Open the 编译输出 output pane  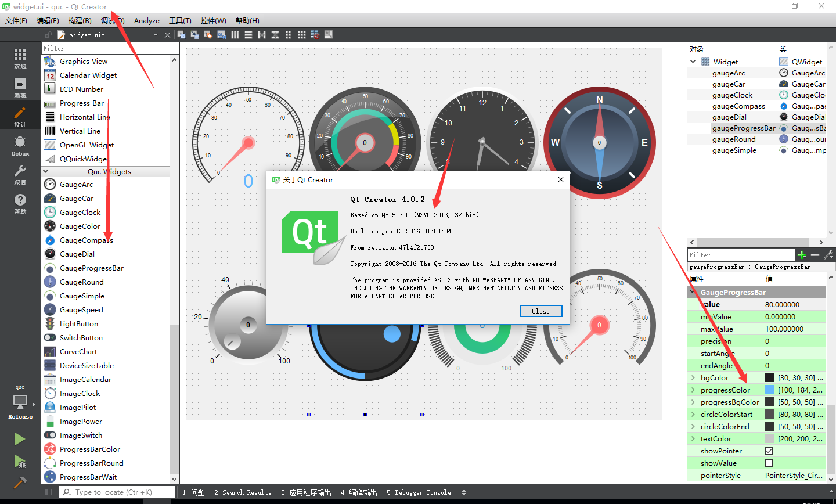tap(359, 492)
